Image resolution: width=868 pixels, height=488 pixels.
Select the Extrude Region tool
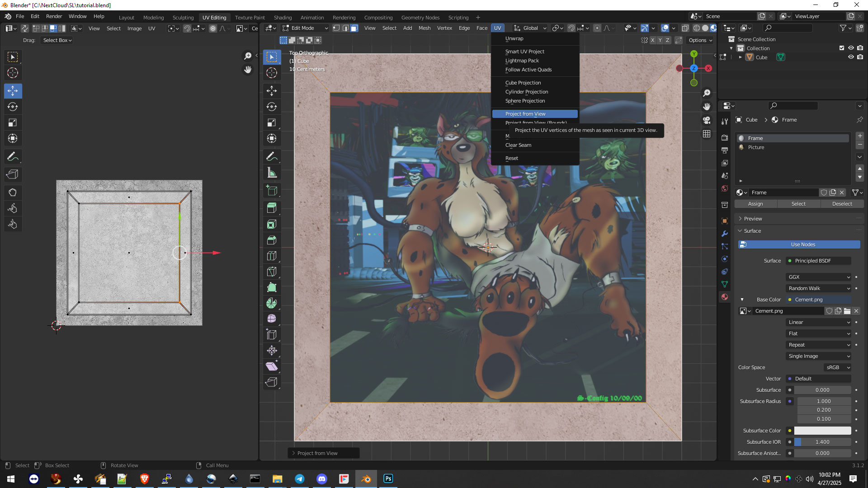pyautogui.click(x=272, y=208)
